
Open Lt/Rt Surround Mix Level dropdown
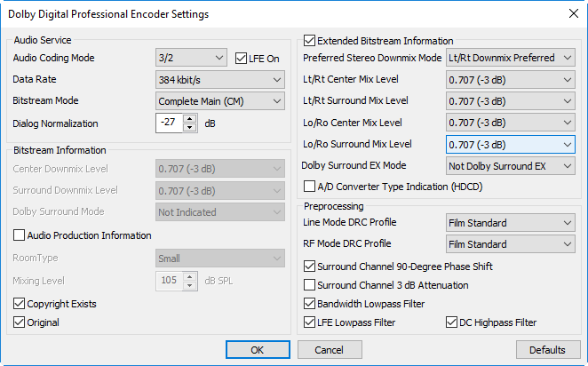point(511,101)
